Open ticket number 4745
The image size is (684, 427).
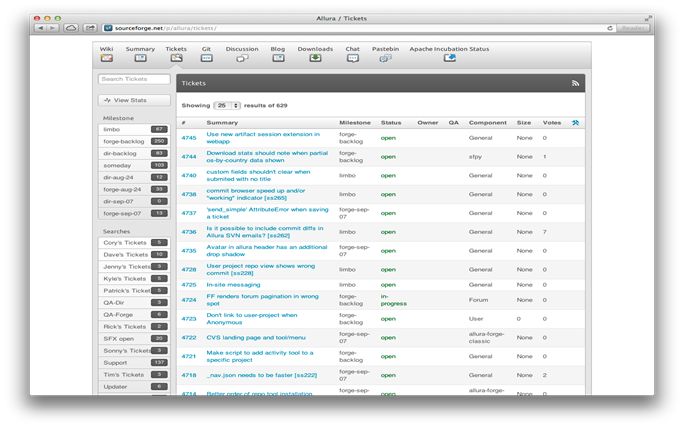click(189, 138)
